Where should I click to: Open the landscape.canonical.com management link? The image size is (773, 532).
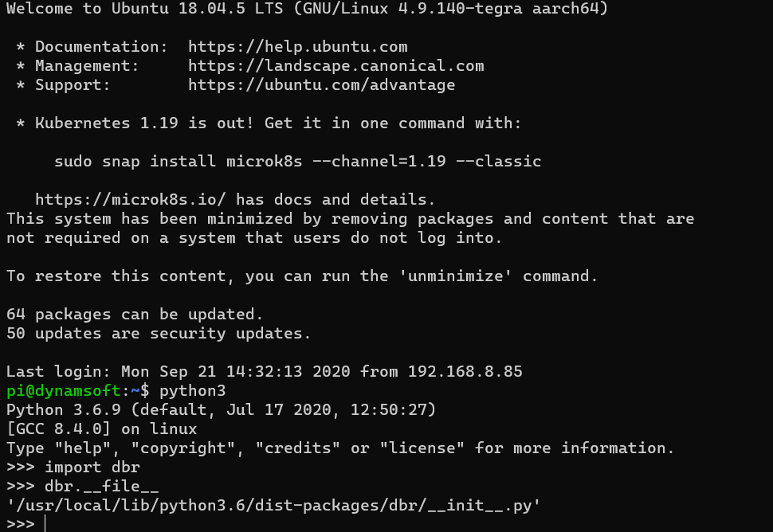pyautogui.click(x=335, y=66)
